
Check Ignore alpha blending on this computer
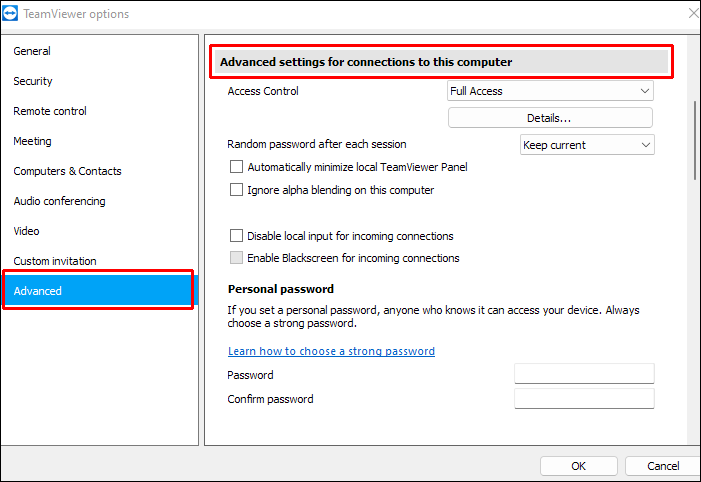237,190
